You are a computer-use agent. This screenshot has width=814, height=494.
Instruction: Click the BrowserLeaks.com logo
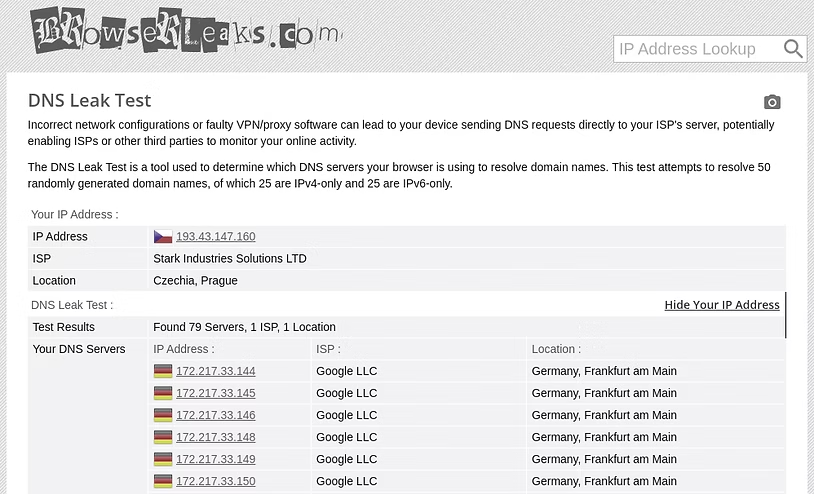coord(186,30)
